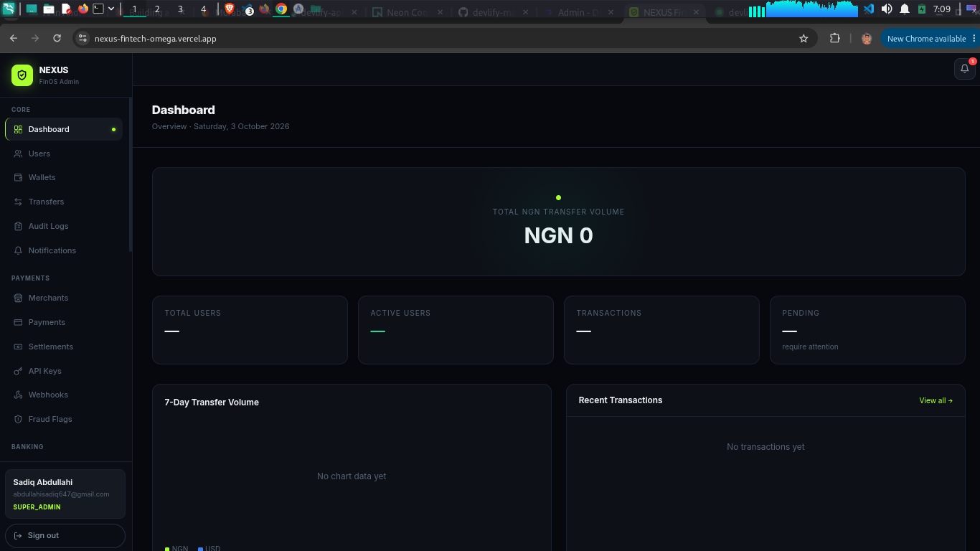Click the Active Users stat card

click(456, 330)
